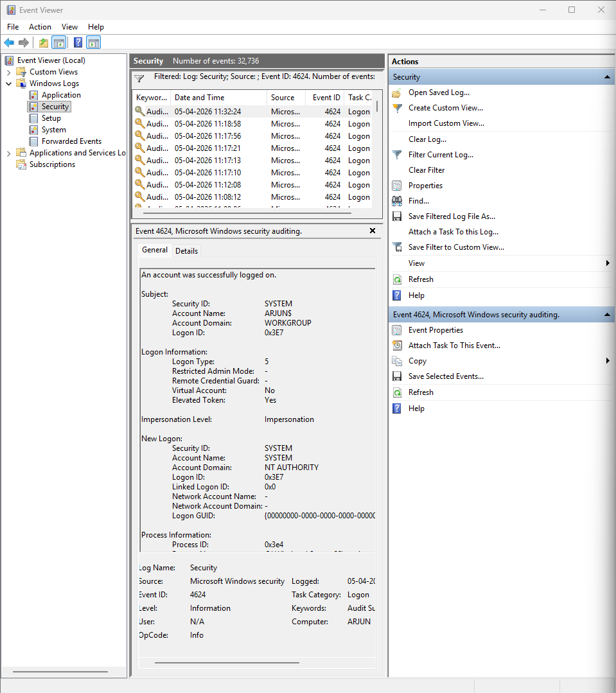Select the event logged at 11:12:08
Viewport: 616px width, 693px height.
[254, 185]
